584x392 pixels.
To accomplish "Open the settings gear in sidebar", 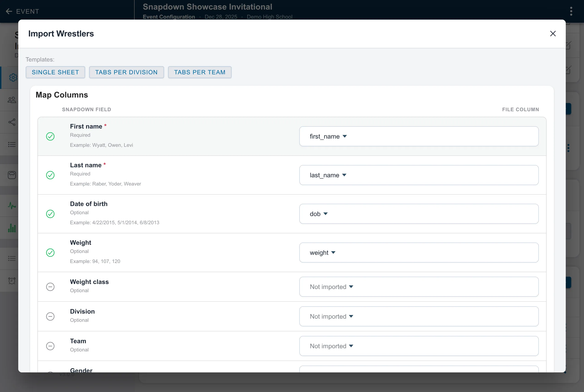I will coord(13,77).
